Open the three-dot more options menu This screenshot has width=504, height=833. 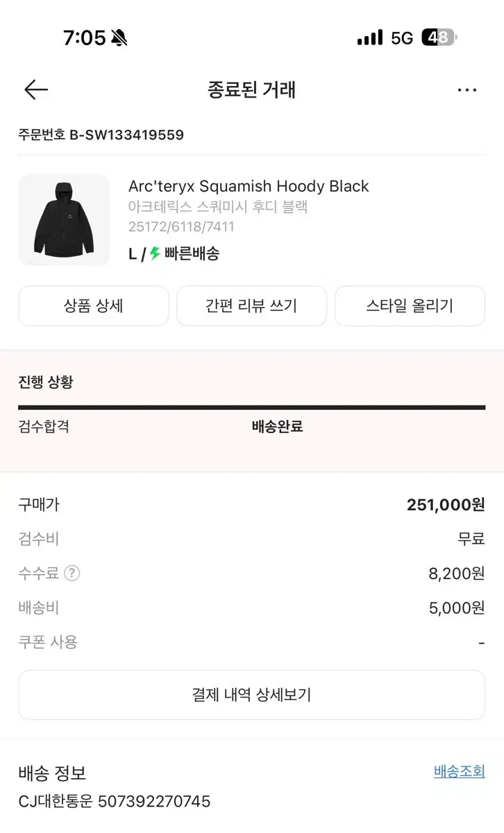click(x=467, y=90)
